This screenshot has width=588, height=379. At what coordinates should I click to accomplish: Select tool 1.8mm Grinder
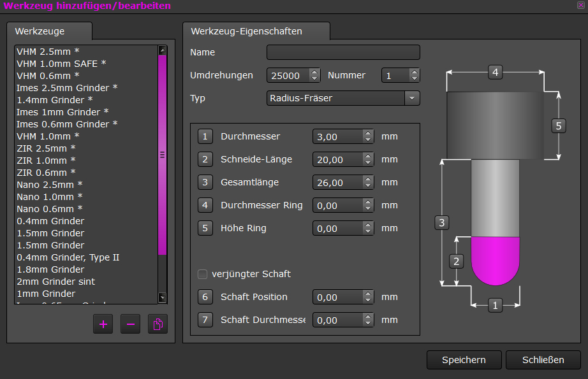[x=86, y=269]
